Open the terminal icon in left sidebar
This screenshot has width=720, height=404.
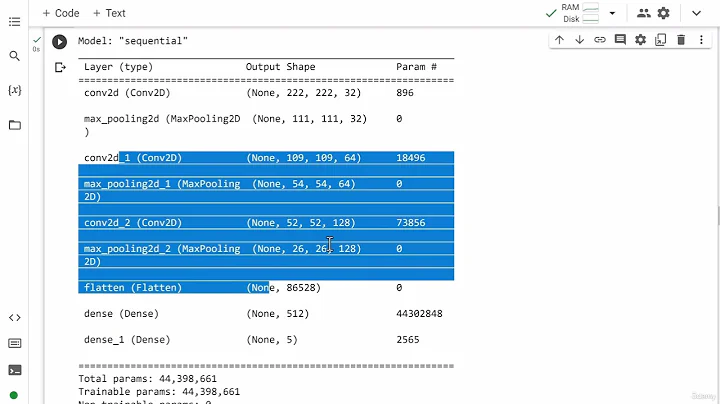point(15,370)
